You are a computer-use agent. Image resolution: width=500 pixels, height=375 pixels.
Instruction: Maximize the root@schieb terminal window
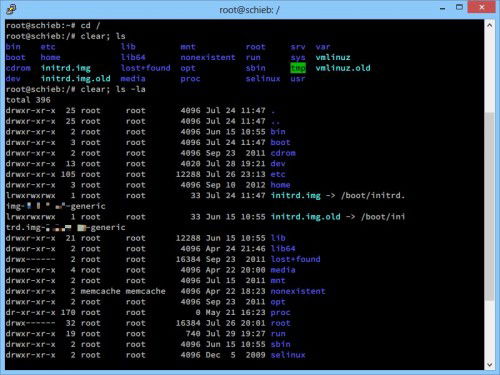point(459,7)
